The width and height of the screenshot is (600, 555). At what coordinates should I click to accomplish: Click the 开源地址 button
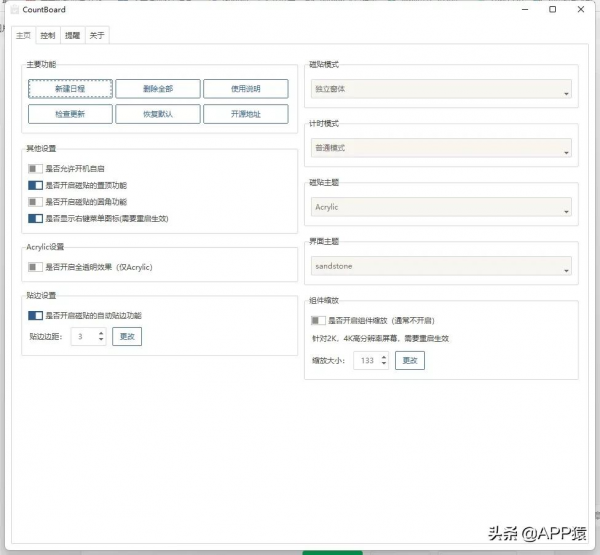click(x=245, y=114)
